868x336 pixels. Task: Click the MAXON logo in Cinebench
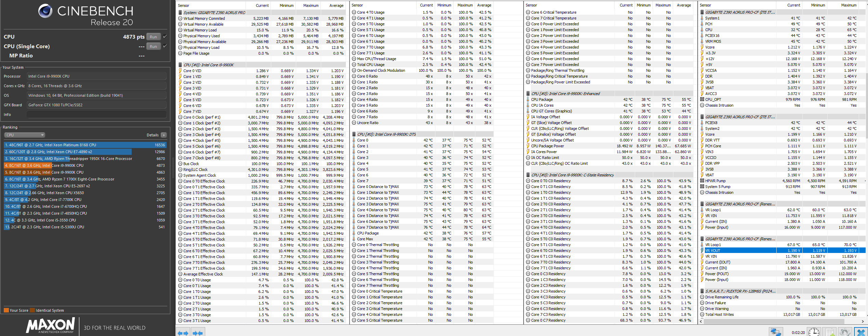pos(50,325)
